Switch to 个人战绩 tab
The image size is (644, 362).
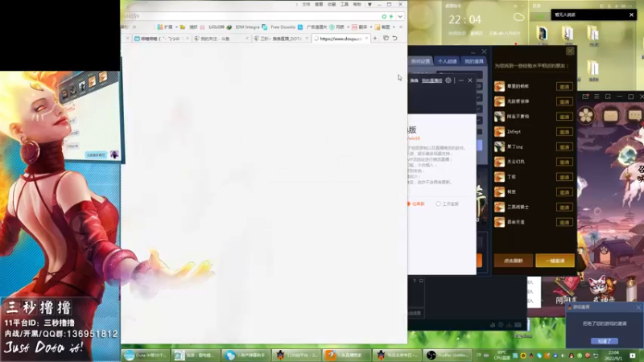pos(447,61)
